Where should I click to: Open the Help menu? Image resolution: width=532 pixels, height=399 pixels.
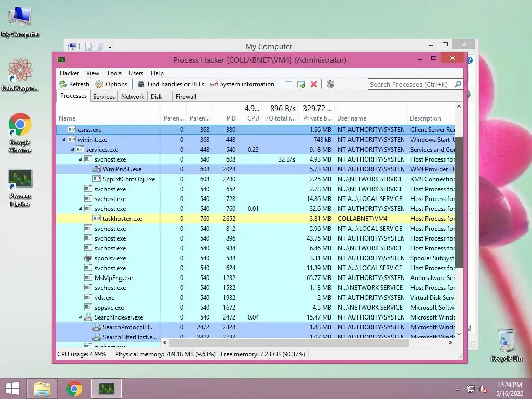click(x=157, y=73)
